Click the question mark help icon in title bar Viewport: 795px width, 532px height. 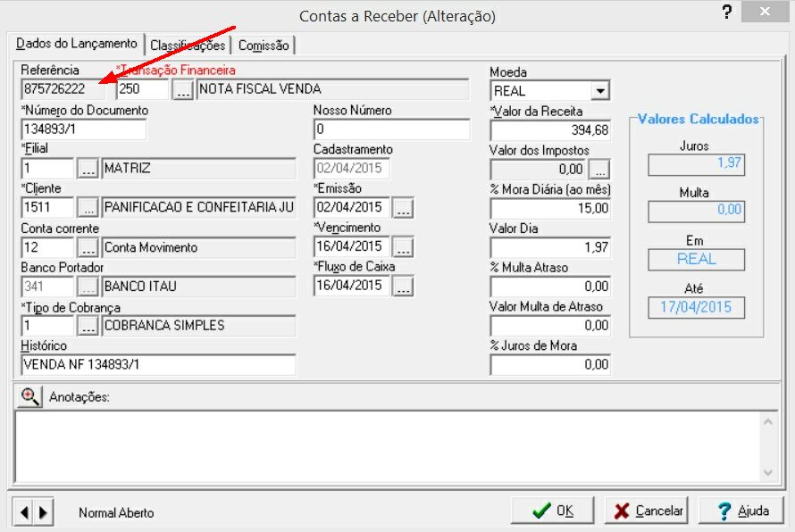726,12
